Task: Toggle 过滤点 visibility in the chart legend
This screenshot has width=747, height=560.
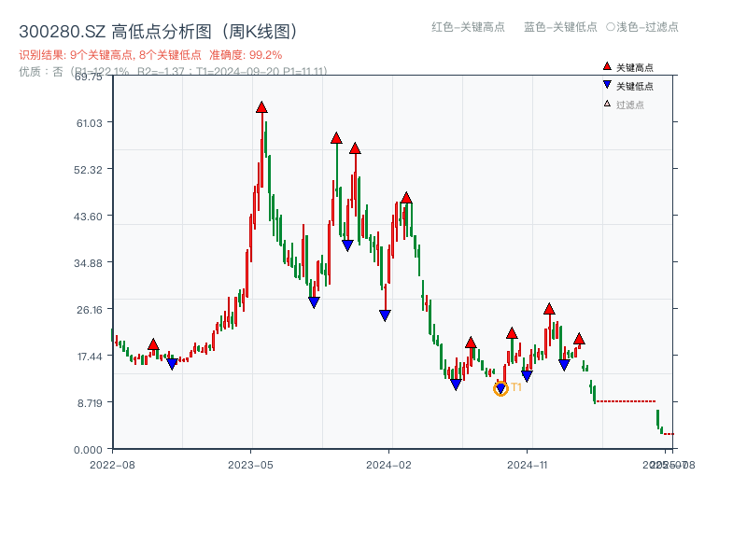Action: (622, 105)
